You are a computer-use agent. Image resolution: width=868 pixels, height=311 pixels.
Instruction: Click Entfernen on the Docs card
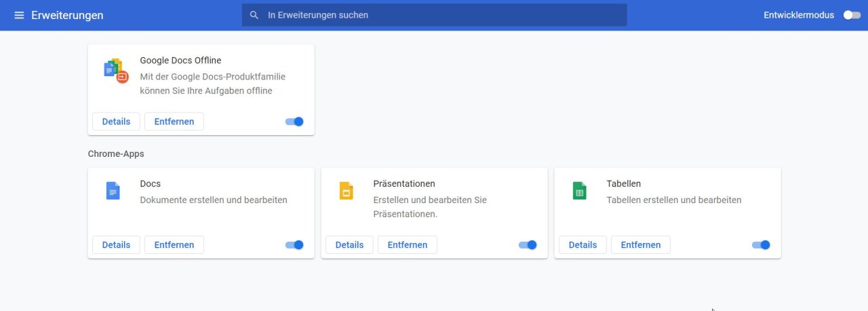[x=174, y=245]
